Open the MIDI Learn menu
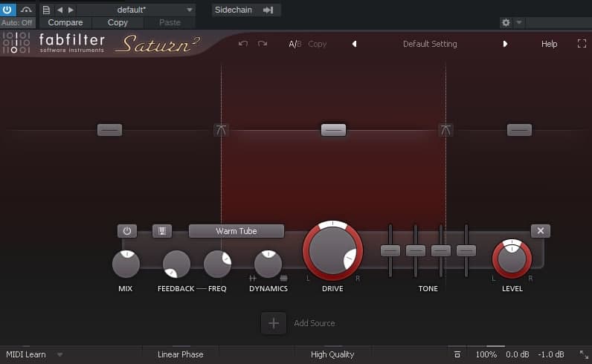Screen dimensions: 592x364 coord(26,354)
